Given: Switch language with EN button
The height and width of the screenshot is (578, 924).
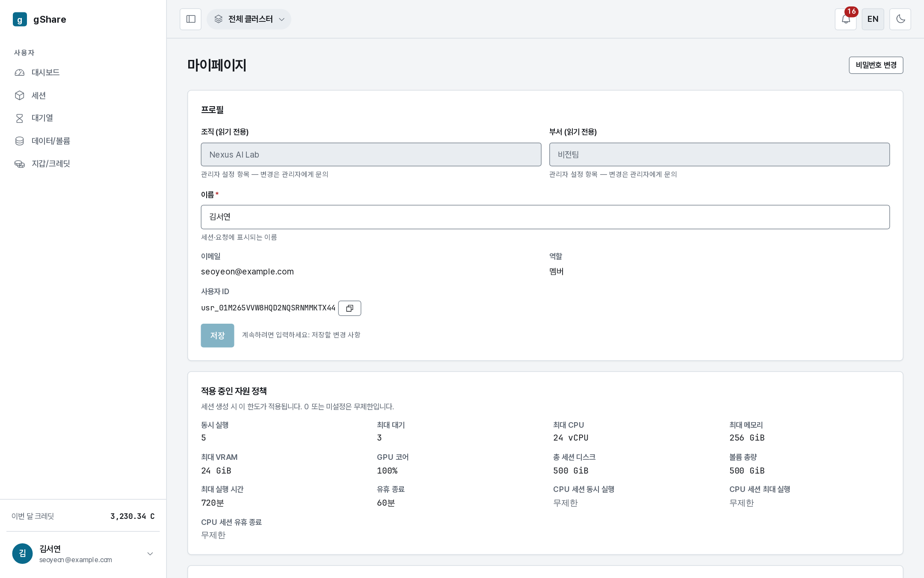Looking at the screenshot, I should 873,19.
